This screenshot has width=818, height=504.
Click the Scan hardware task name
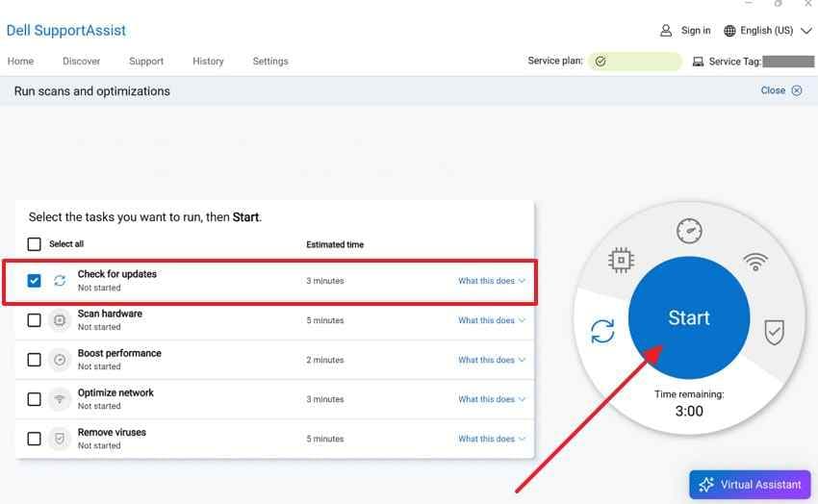point(110,314)
